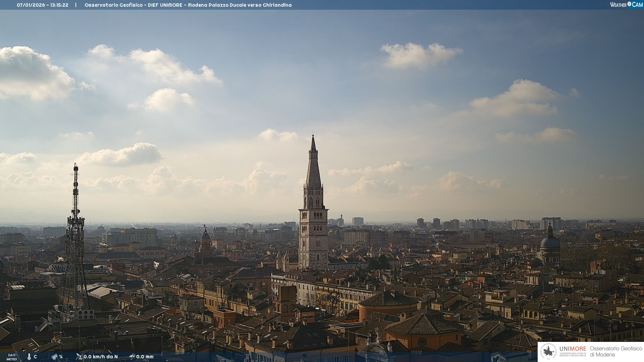Click the thermometer temperature icon

pyautogui.click(x=29, y=357)
